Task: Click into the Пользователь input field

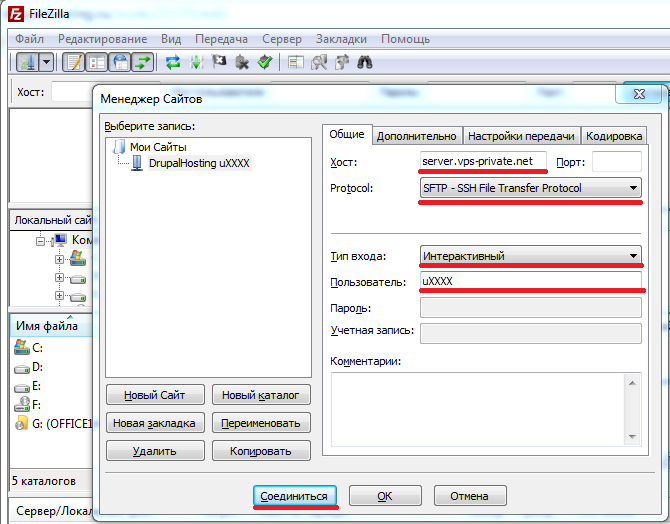Action: (x=530, y=282)
